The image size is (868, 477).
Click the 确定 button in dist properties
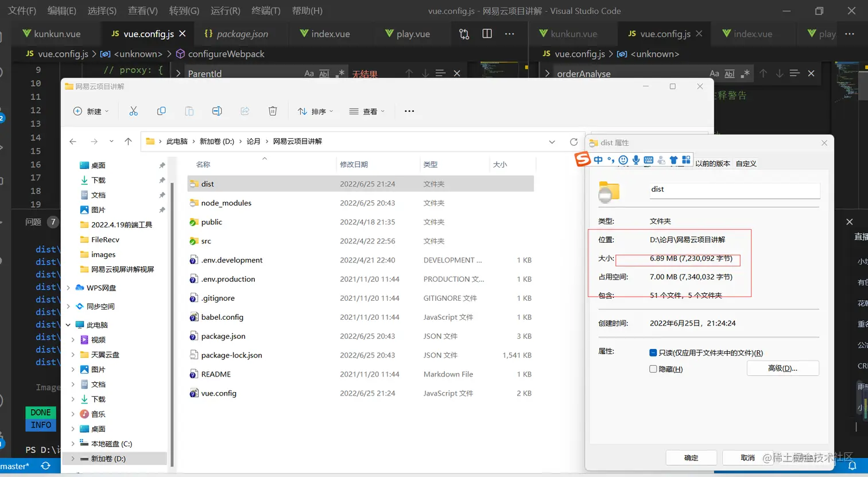pyautogui.click(x=691, y=458)
